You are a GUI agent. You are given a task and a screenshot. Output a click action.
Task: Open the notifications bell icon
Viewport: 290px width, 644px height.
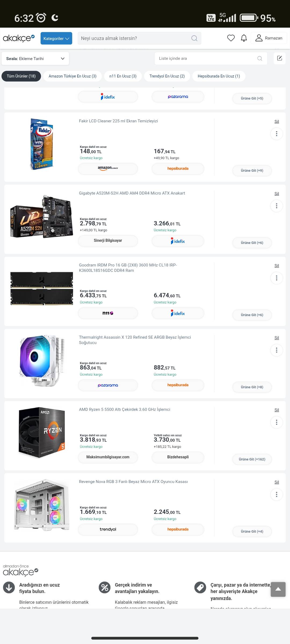pos(244,38)
